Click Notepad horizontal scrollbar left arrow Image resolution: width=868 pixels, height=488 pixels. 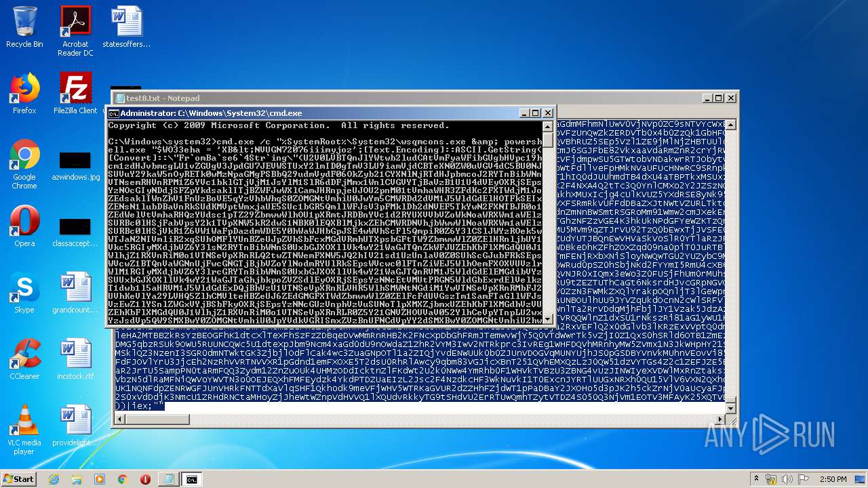pyautogui.click(x=120, y=420)
